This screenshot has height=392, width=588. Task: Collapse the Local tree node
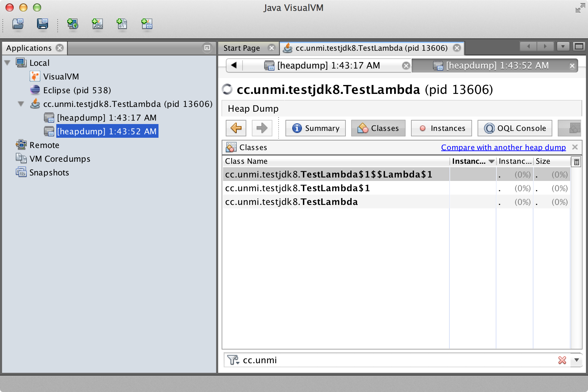pos(8,63)
